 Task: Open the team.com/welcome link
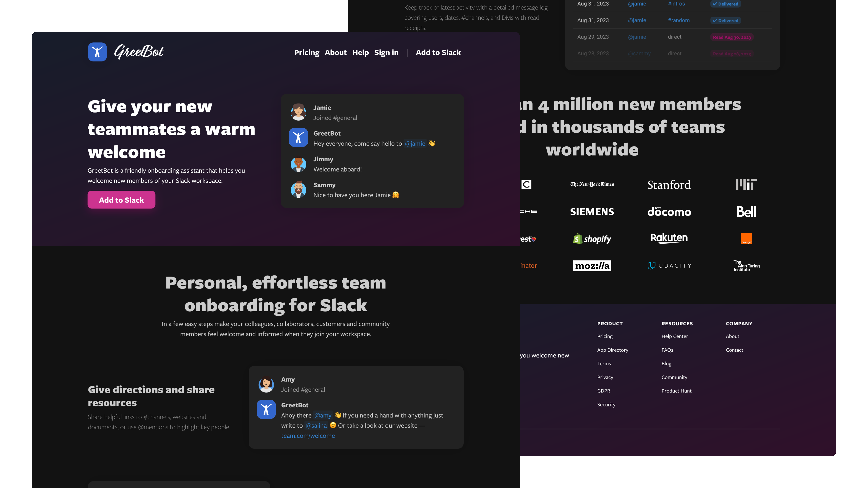pyautogui.click(x=308, y=435)
